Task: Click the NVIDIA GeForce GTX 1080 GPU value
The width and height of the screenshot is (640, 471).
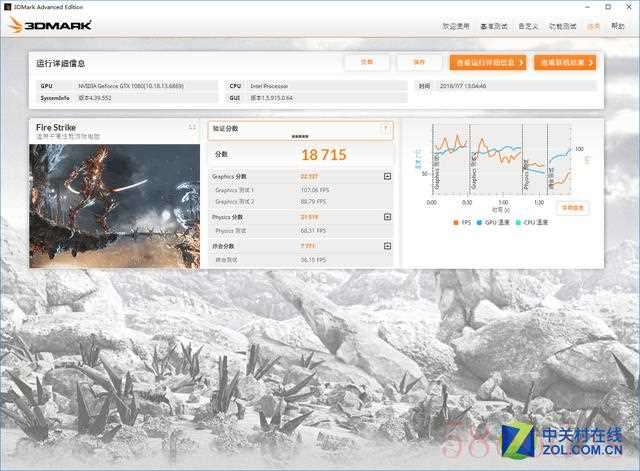Action: 131,86
